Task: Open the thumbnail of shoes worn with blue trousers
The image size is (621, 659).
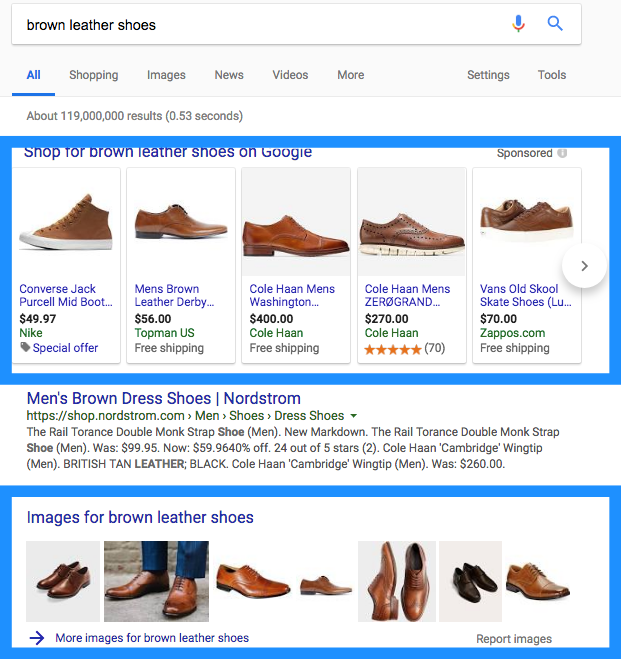Action: 156,581
